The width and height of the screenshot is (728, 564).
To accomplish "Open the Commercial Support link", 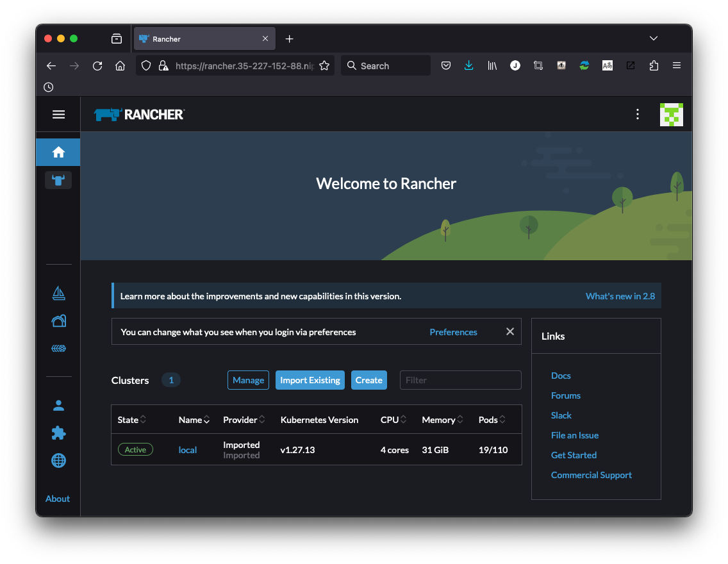I will pos(591,475).
